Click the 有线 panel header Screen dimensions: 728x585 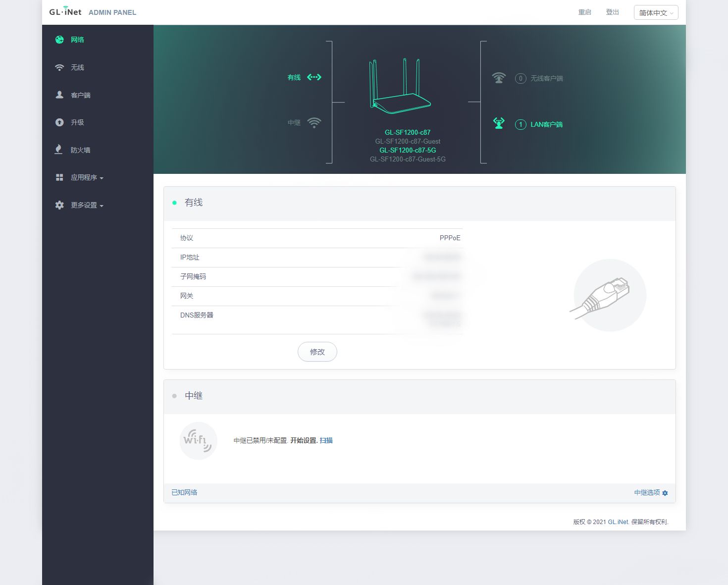[419, 203]
